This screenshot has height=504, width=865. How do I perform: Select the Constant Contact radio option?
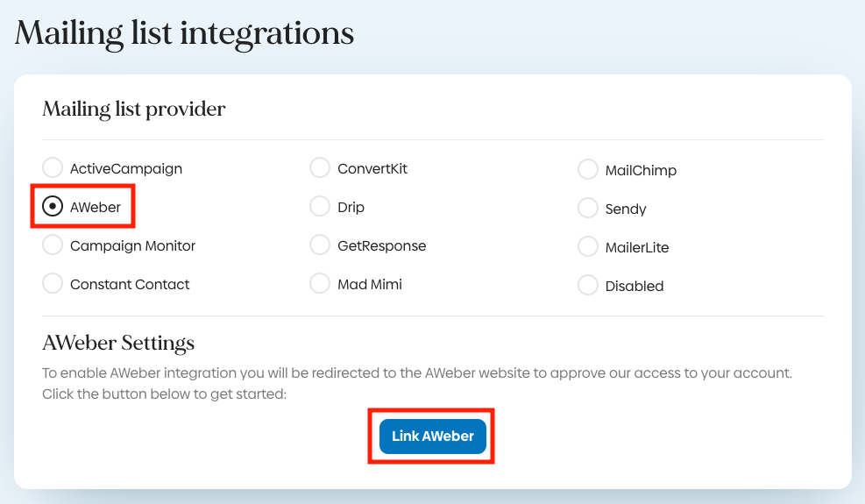coord(53,284)
